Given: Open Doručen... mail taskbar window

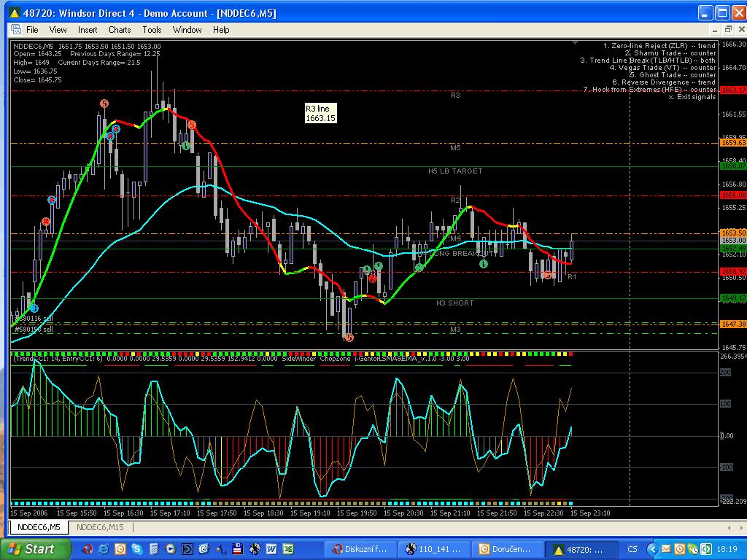Looking at the screenshot, I should (x=506, y=549).
